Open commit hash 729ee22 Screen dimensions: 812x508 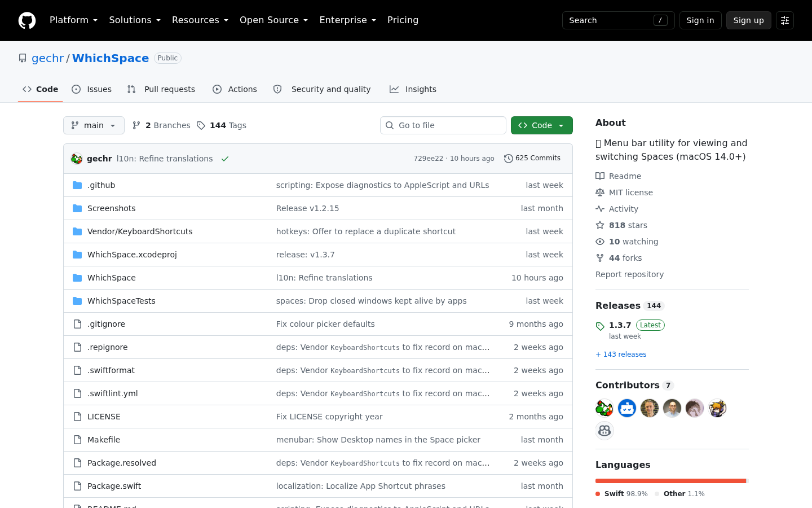[x=429, y=159]
